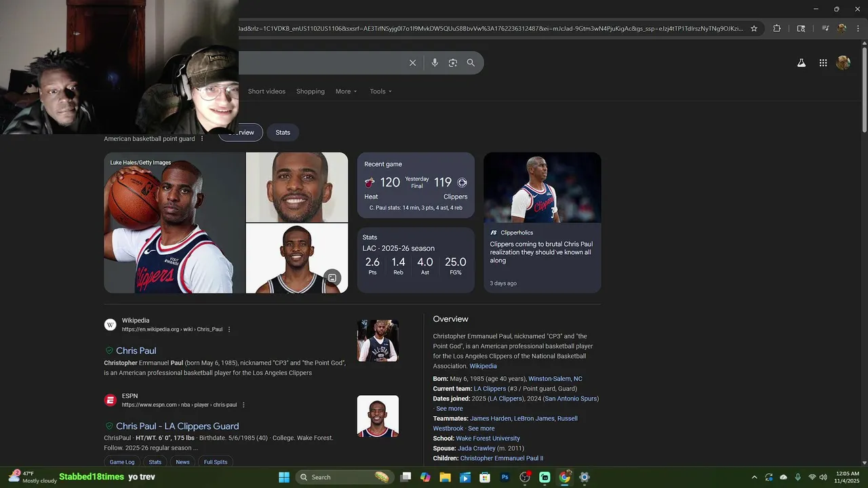Expand See more teammates
The width and height of the screenshot is (868, 488).
tap(481, 428)
